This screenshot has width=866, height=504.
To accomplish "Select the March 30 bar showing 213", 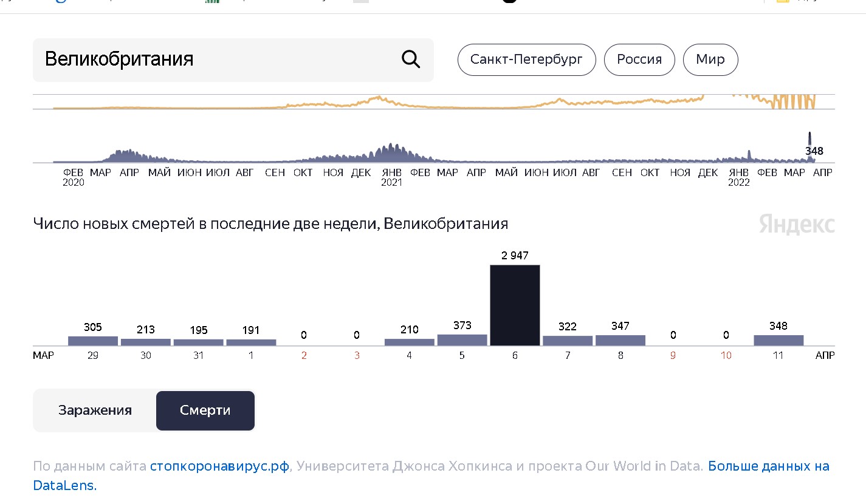I will point(146,342).
